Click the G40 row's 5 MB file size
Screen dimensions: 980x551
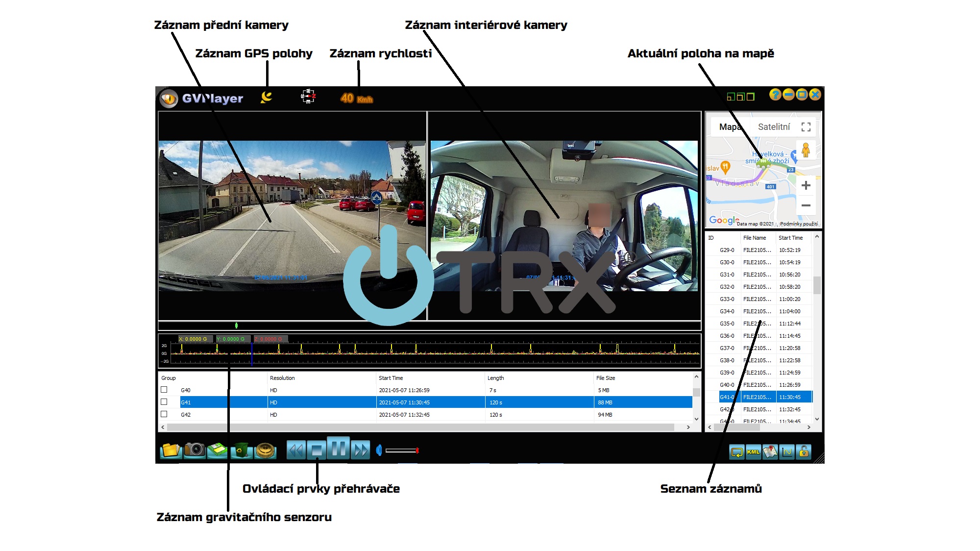(x=604, y=390)
